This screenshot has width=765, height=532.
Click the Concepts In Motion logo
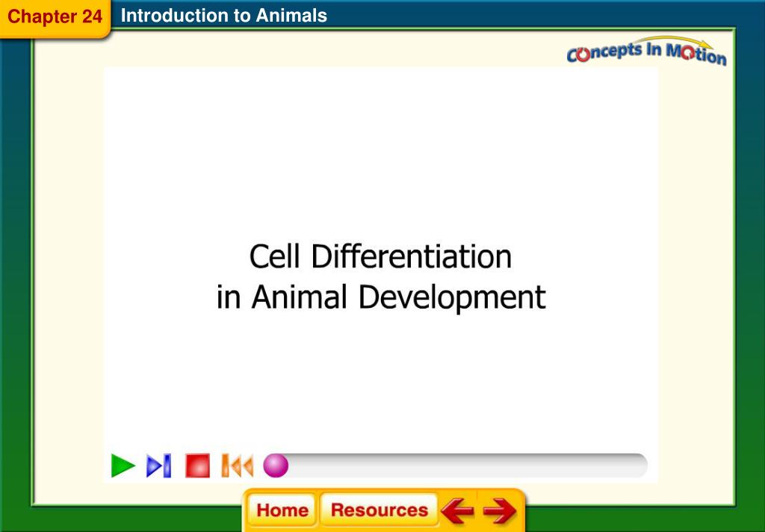[x=646, y=52]
